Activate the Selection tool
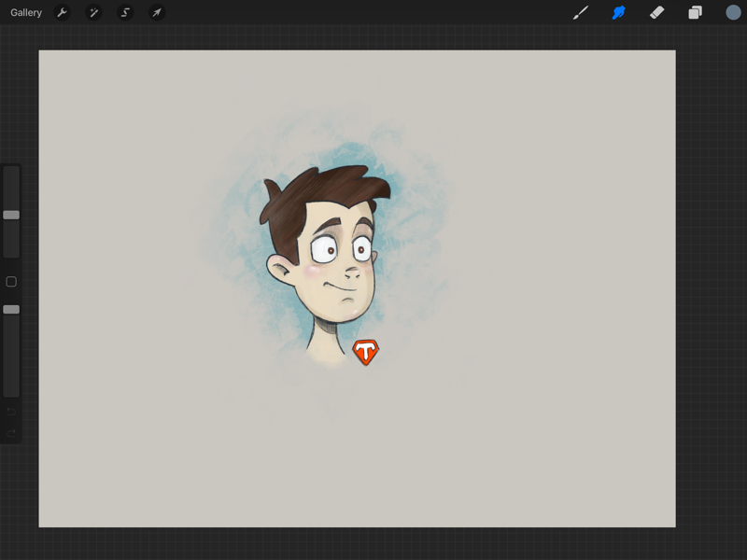Image resolution: width=747 pixels, height=560 pixels. click(124, 13)
